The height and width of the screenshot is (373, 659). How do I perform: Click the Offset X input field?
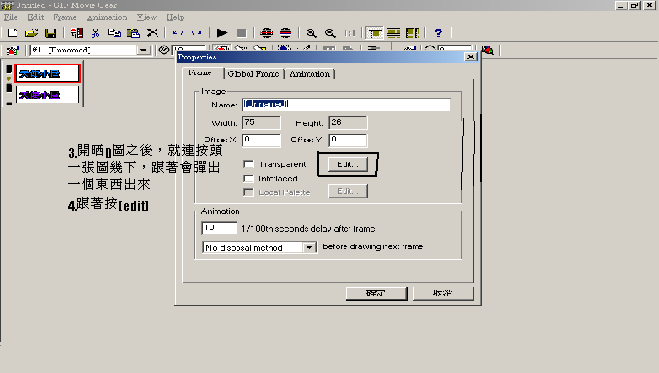(261, 140)
